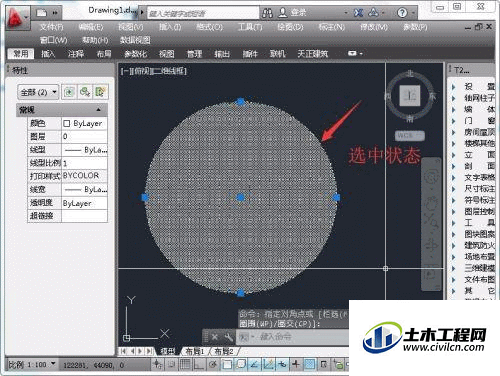The width and height of the screenshot is (500, 376).
Task: Click the top grip of selected circle
Action: point(240,101)
